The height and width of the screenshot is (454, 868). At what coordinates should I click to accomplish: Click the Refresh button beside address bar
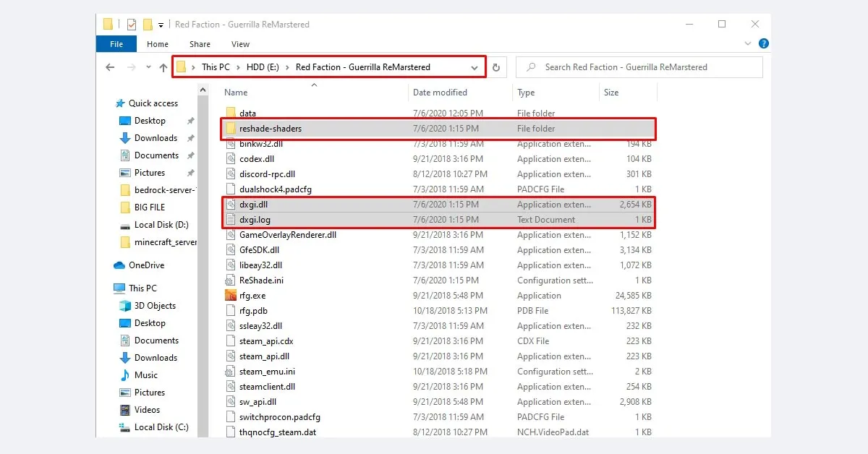click(x=497, y=67)
